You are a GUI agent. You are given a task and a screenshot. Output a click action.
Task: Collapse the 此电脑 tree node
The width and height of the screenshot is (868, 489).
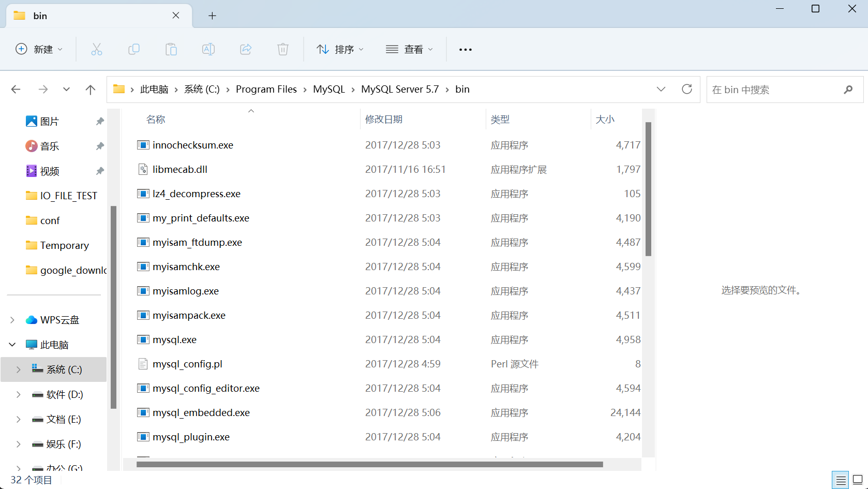[12, 345]
